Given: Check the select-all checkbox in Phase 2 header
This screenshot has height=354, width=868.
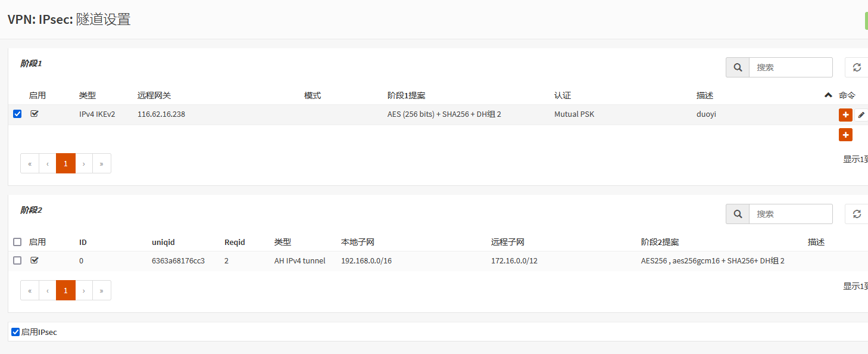Looking at the screenshot, I should pos(17,242).
